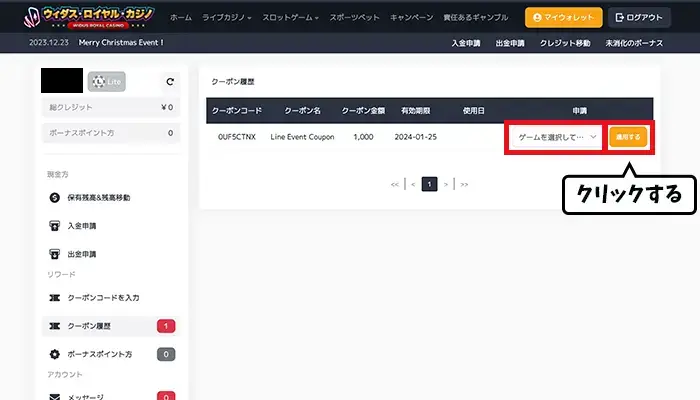Screen dimensions: 700x400
Task: Click the クレジット移動 link in the sub-header
Action: 565,43
